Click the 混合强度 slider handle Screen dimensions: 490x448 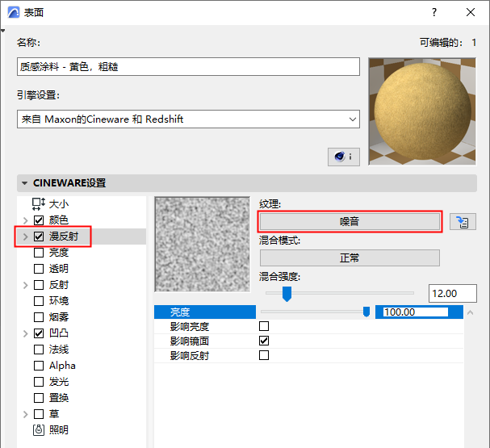click(x=287, y=294)
